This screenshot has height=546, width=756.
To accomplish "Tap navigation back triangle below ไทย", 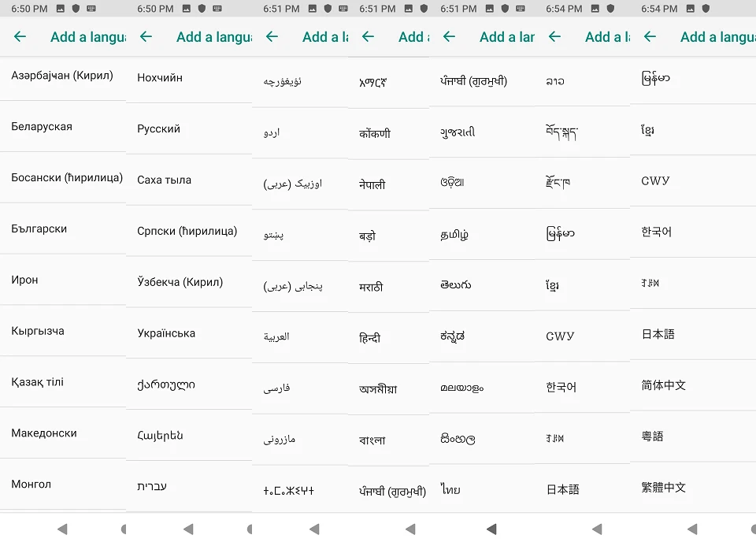I will (491, 529).
